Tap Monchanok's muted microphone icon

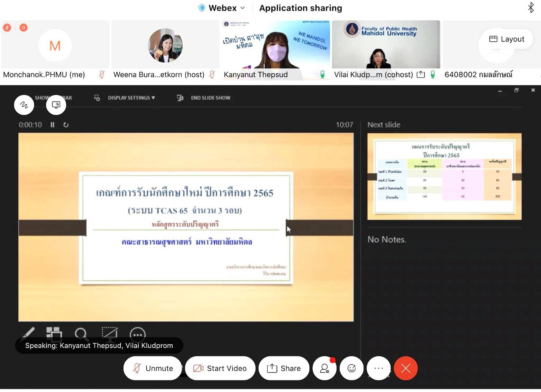102,75
